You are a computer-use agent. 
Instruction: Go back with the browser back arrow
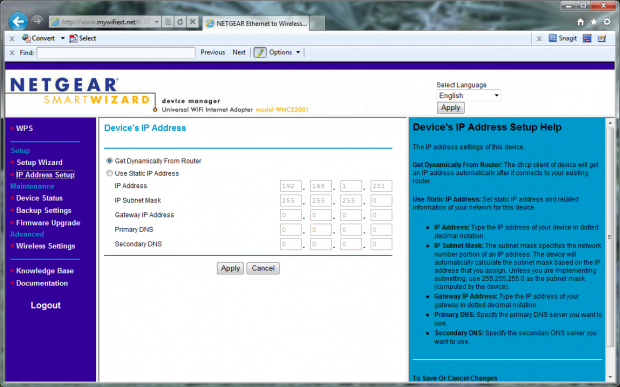click(18, 21)
